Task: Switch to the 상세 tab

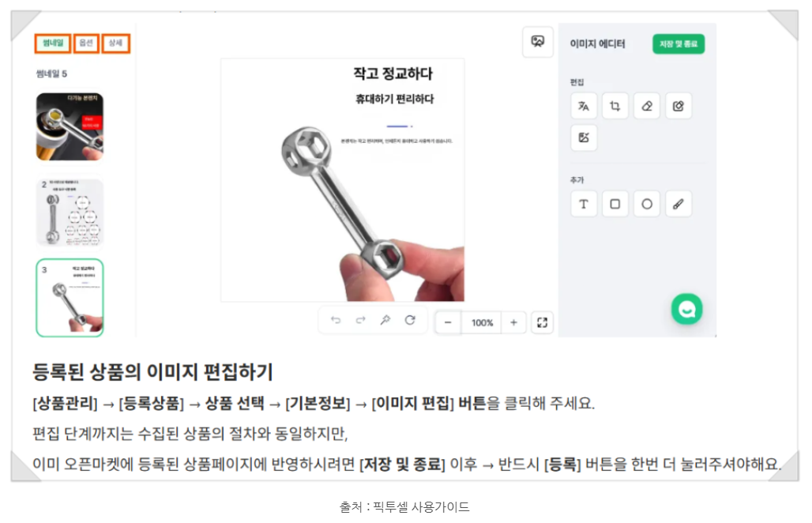Action: [115, 43]
